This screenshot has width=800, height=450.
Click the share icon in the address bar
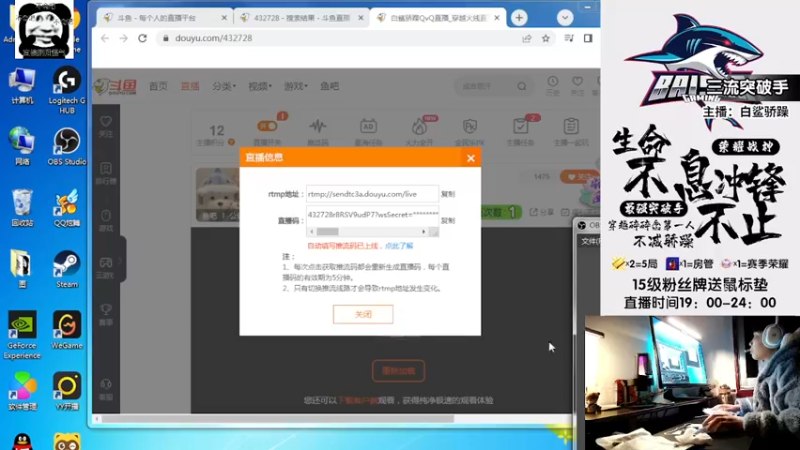click(x=527, y=38)
